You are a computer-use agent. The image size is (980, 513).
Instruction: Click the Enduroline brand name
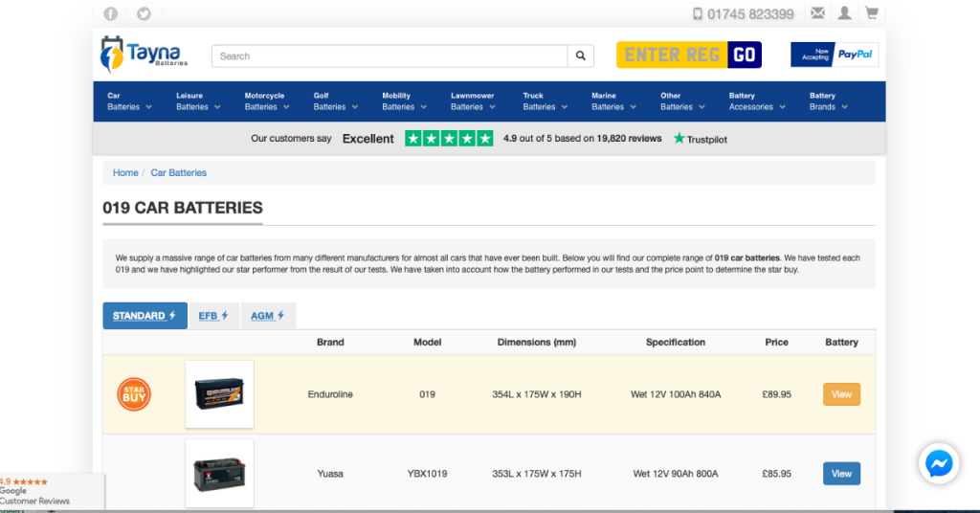pyautogui.click(x=330, y=394)
